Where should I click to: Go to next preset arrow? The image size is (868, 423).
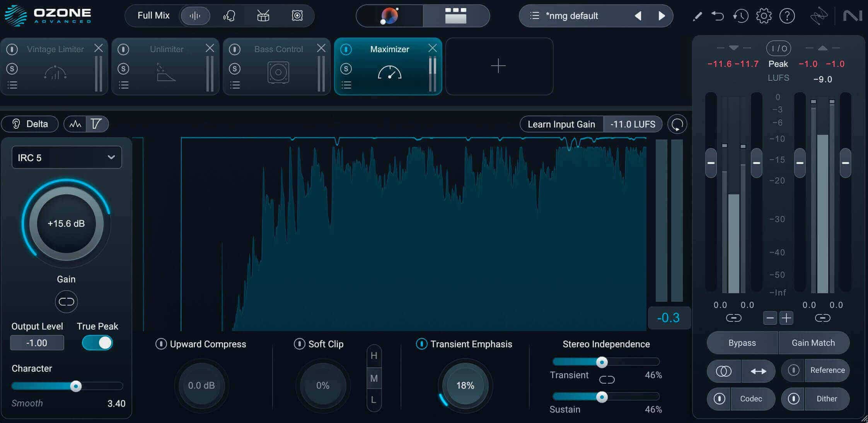(662, 16)
